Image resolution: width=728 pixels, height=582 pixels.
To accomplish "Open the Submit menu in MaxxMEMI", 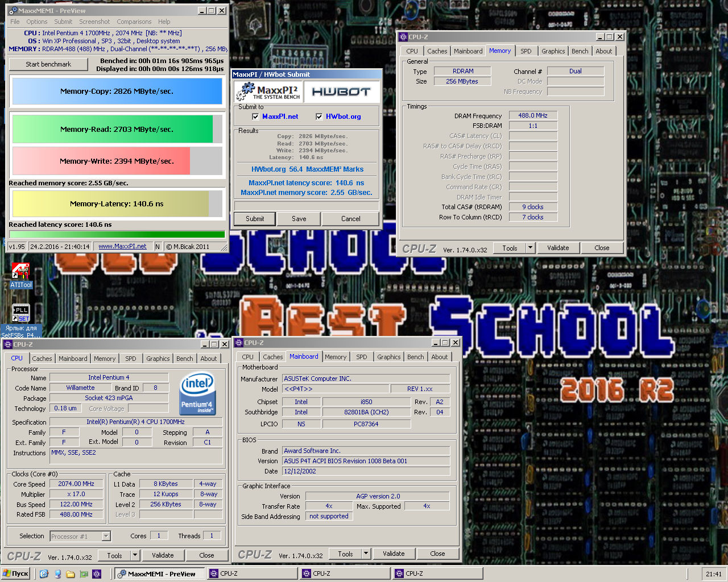I will [63, 22].
